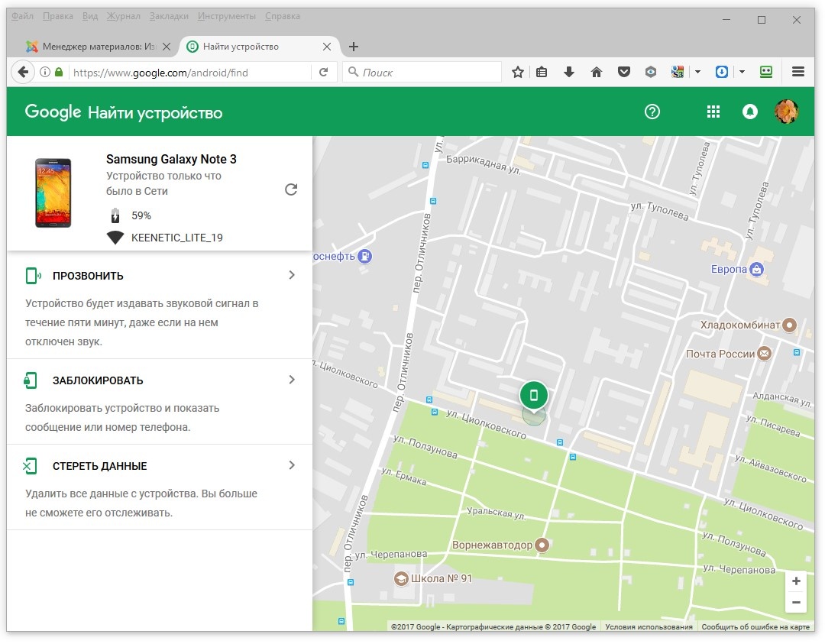
Task: Click the gas station marker by оснефть
Action: click(364, 256)
